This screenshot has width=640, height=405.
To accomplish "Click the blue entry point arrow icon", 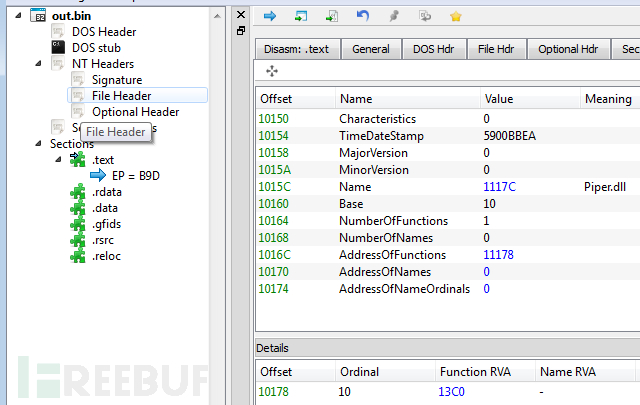I will tap(99, 175).
